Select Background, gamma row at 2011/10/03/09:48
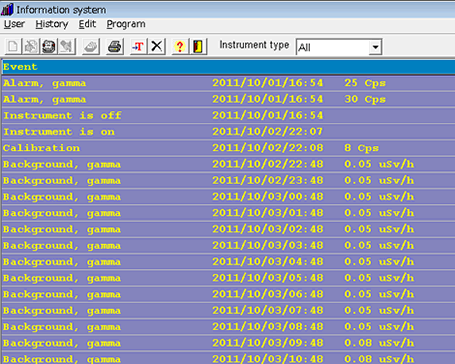 [x=228, y=343]
